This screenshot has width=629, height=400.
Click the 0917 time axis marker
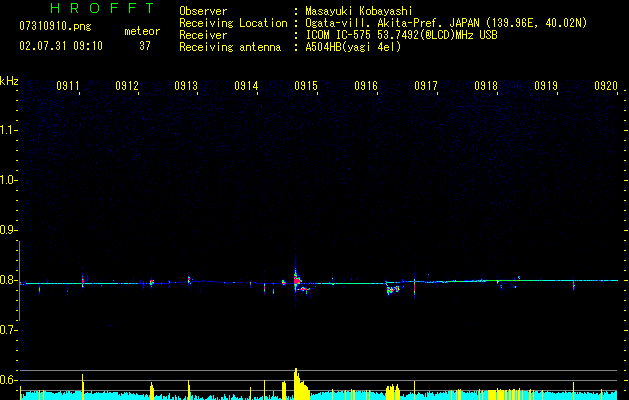426,86
